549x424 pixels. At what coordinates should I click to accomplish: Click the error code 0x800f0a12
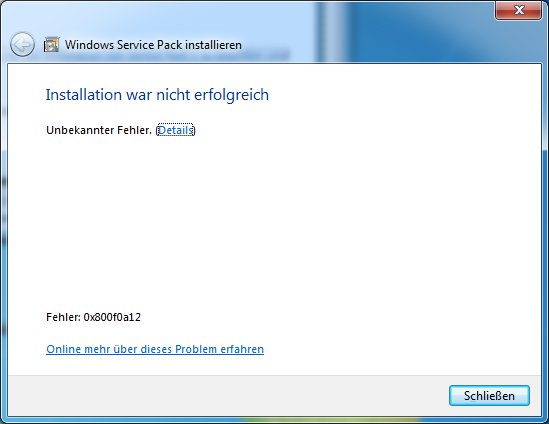point(112,317)
